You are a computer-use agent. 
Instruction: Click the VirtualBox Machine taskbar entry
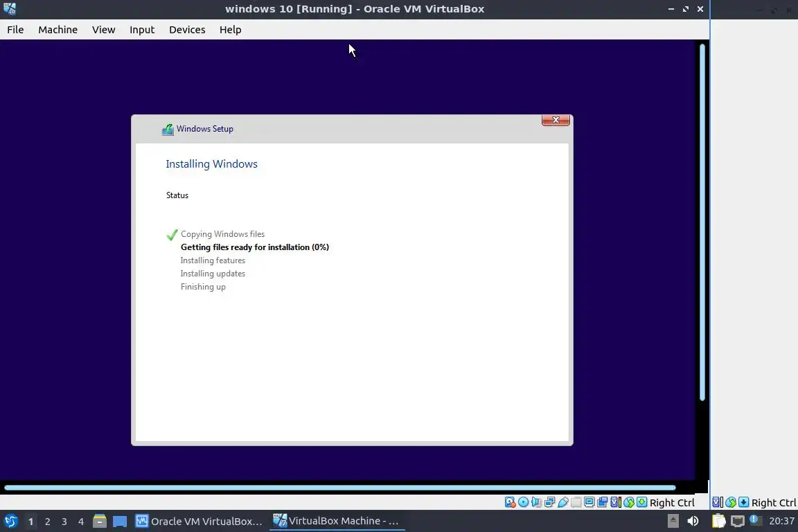(x=337, y=521)
